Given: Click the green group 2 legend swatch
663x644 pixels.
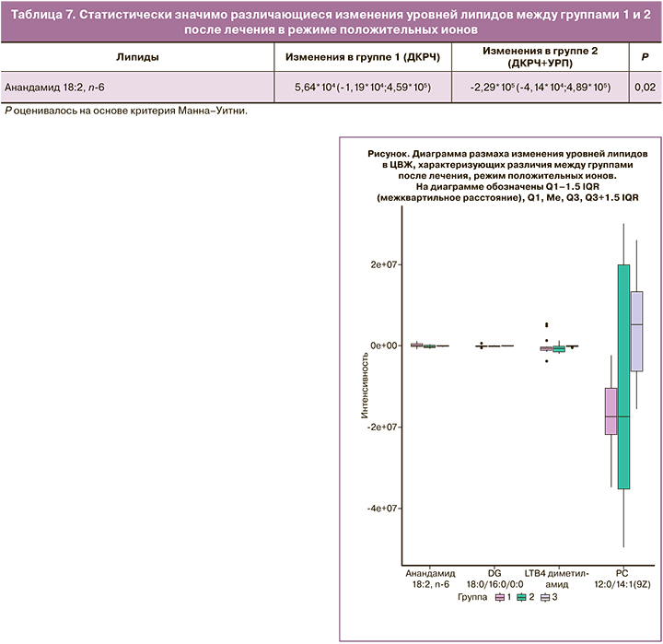Looking at the screenshot, I should click(x=521, y=597).
